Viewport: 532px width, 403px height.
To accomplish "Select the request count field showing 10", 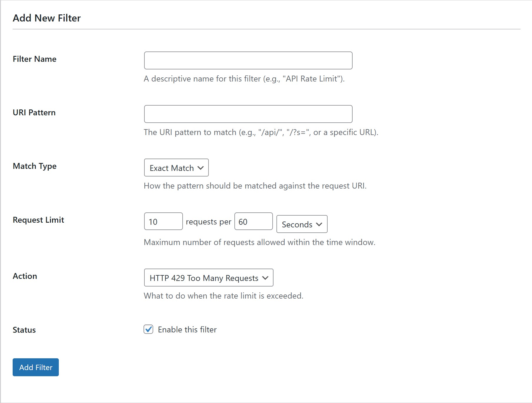I will point(163,221).
